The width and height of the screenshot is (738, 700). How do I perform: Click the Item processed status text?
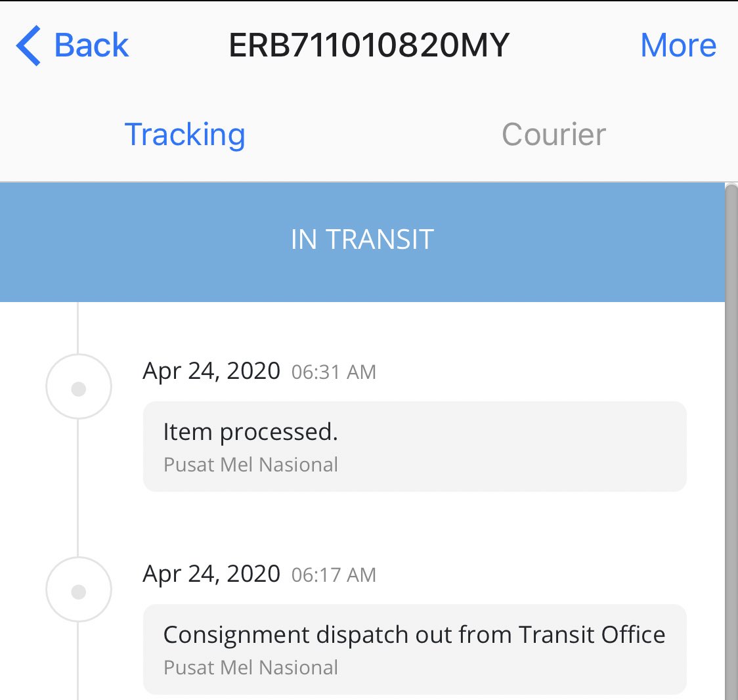(250, 431)
